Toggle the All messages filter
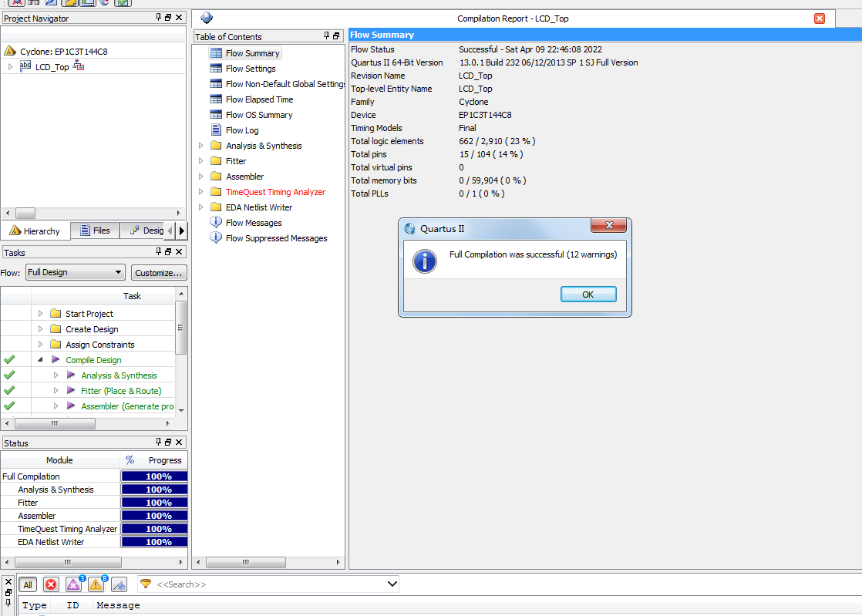 click(28, 585)
